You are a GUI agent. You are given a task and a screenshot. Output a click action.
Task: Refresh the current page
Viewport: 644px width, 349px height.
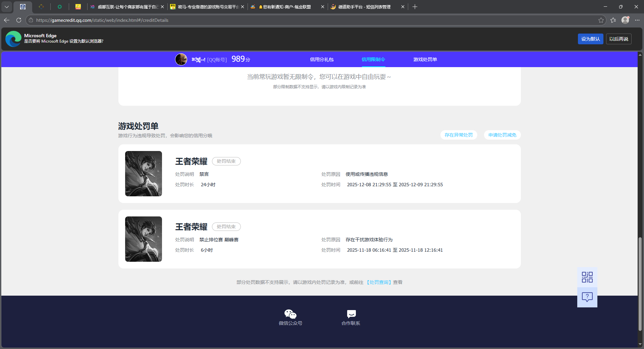(x=19, y=20)
